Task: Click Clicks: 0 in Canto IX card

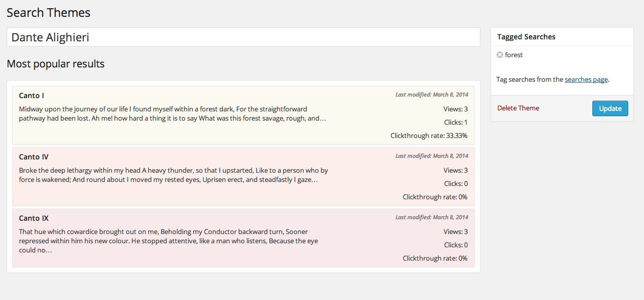Action: pos(456,245)
